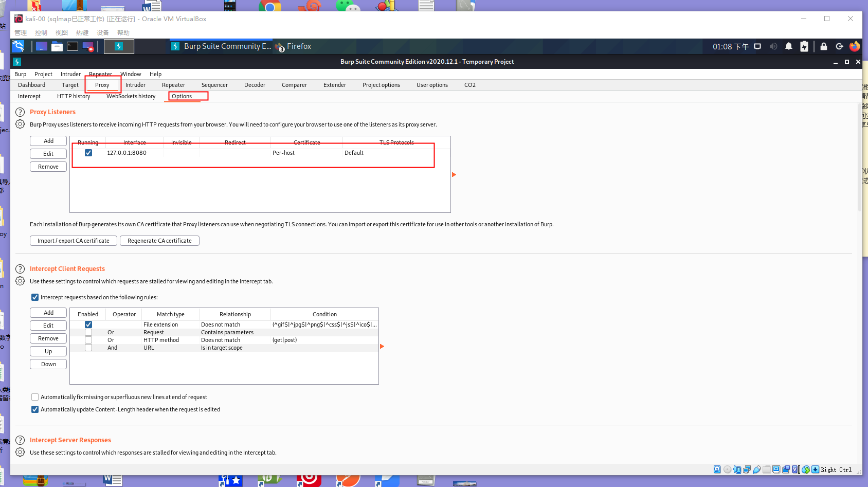Viewport: 868px width, 487px height.
Task: Open the HTTP history sub-tab
Action: coord(74,96)
